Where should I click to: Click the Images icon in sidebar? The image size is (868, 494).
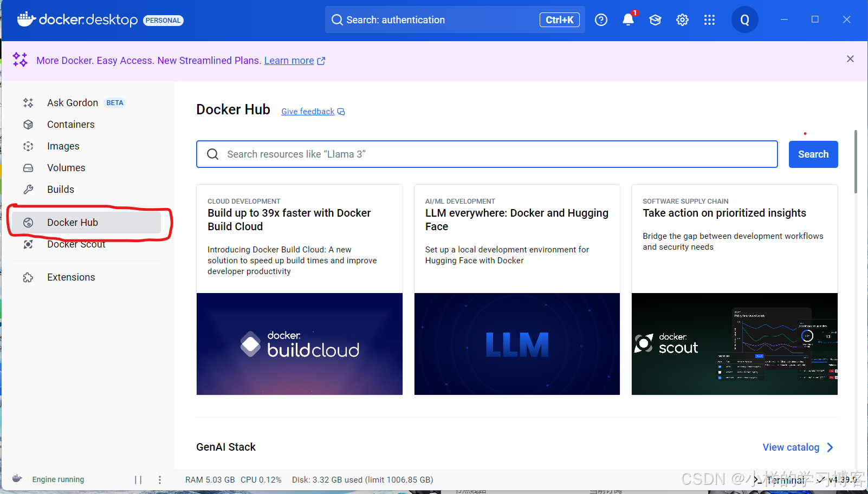28,146
